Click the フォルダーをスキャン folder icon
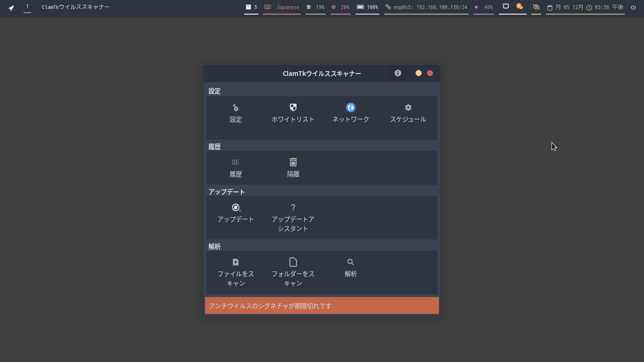Screen dimensions: 644x362 tap(293, 262)
